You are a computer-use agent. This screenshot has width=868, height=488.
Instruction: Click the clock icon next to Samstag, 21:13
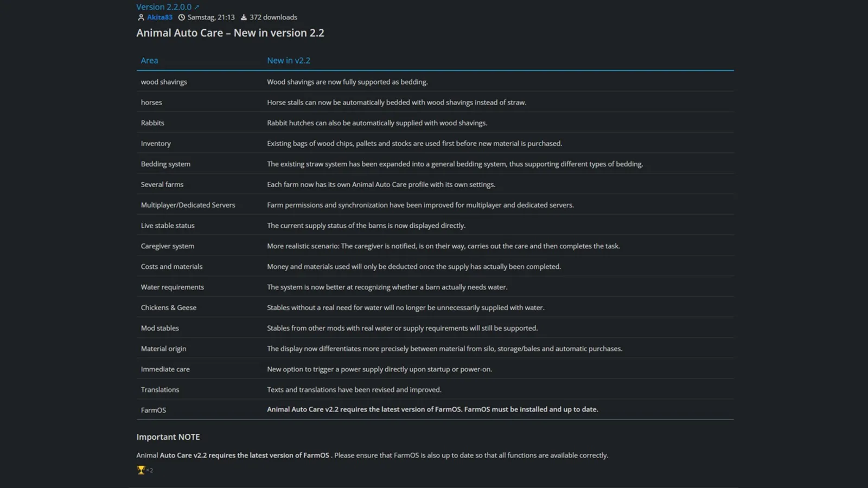(182, 17)
